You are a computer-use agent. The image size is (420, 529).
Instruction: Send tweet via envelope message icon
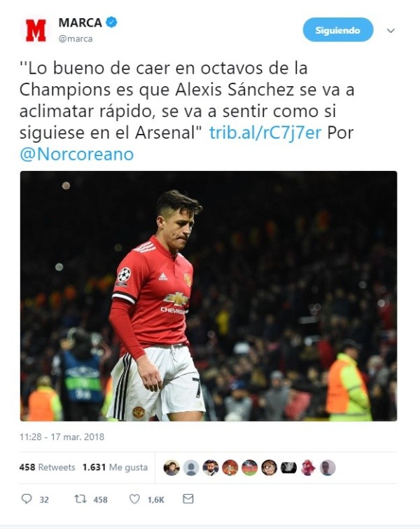pyautogui.click(x=188, y=499)
